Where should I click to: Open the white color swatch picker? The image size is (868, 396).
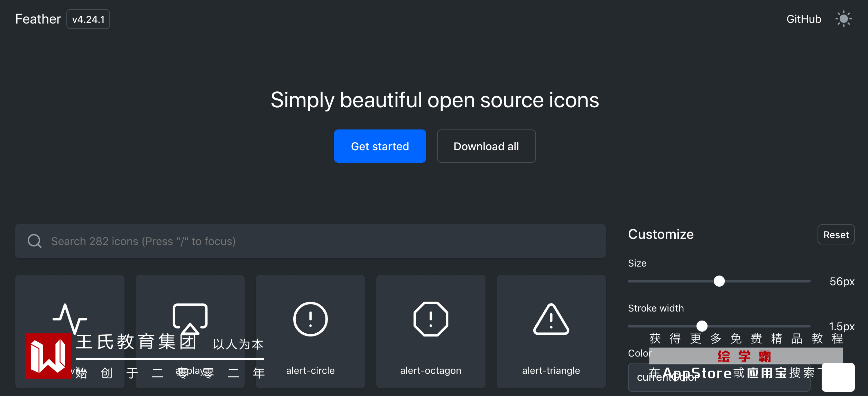pyautogui.click(x=838, y=377)
